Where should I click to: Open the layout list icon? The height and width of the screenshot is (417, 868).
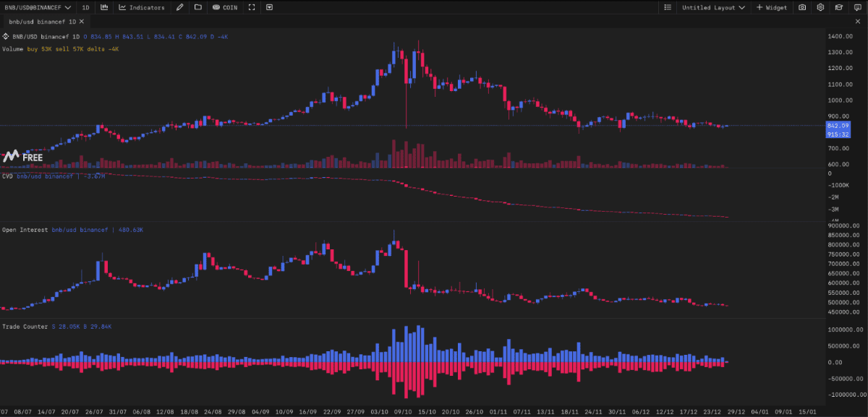click(668, 7)
